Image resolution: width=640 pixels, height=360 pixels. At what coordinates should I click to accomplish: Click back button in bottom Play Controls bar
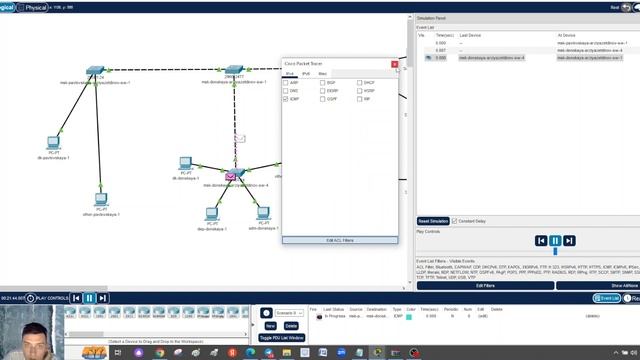(76, 298)
